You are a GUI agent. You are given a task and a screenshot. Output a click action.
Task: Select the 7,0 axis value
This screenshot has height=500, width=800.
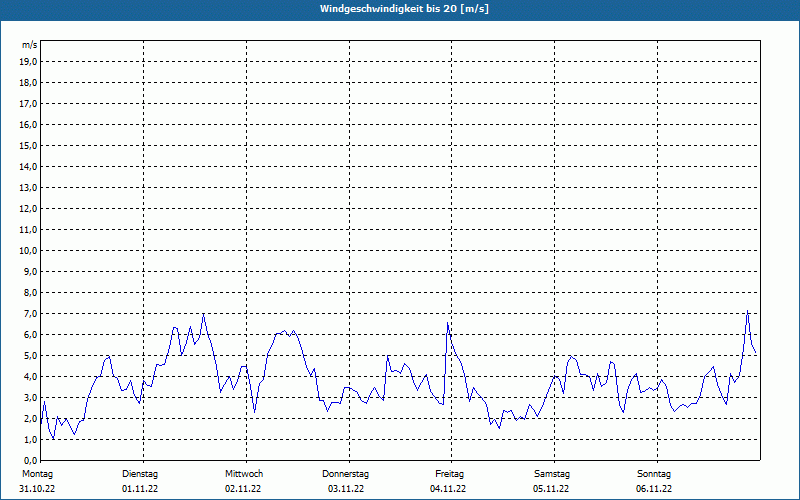pyautogui.click(x=31, y=313)
